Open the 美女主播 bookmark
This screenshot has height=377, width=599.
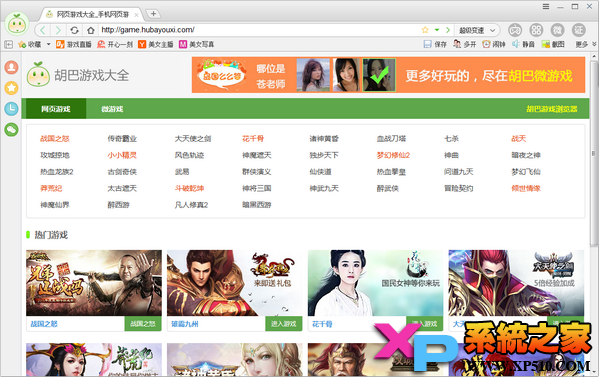click(x=155, y=44)
